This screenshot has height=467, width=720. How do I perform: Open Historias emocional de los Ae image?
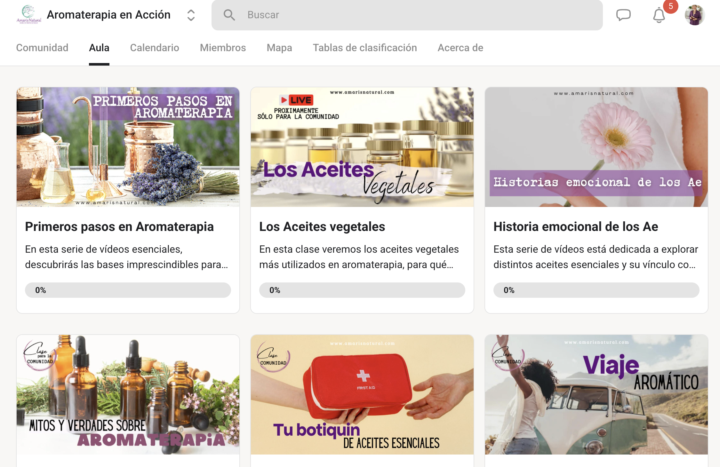[x=596, y=147]
